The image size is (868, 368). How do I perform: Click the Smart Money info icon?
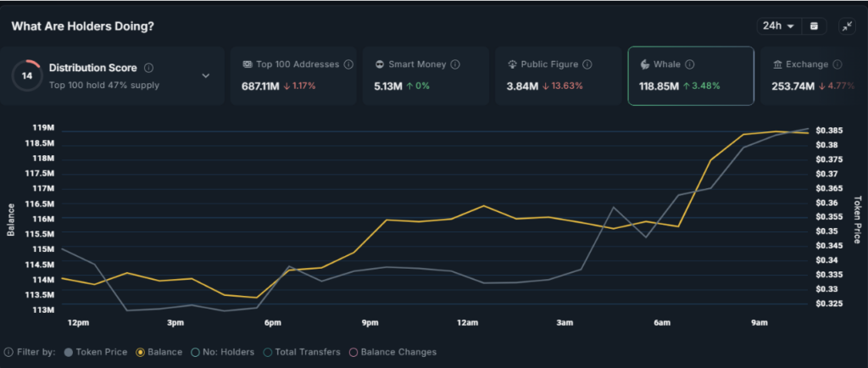455,64
